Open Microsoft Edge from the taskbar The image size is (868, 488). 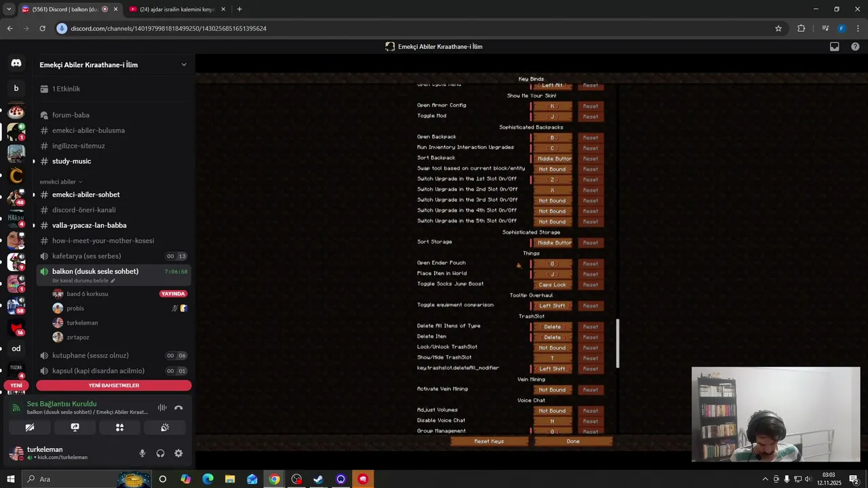[x=208, y=479]
